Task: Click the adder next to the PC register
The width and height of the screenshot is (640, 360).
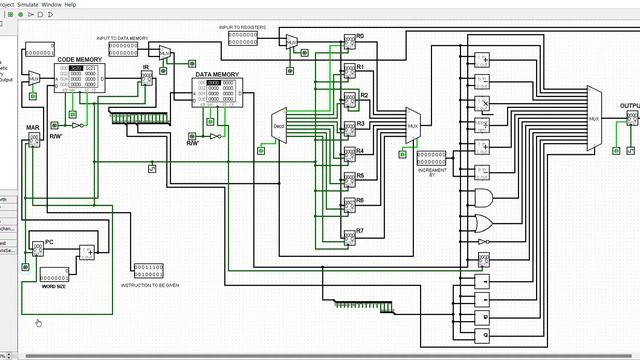Action: 87,253
